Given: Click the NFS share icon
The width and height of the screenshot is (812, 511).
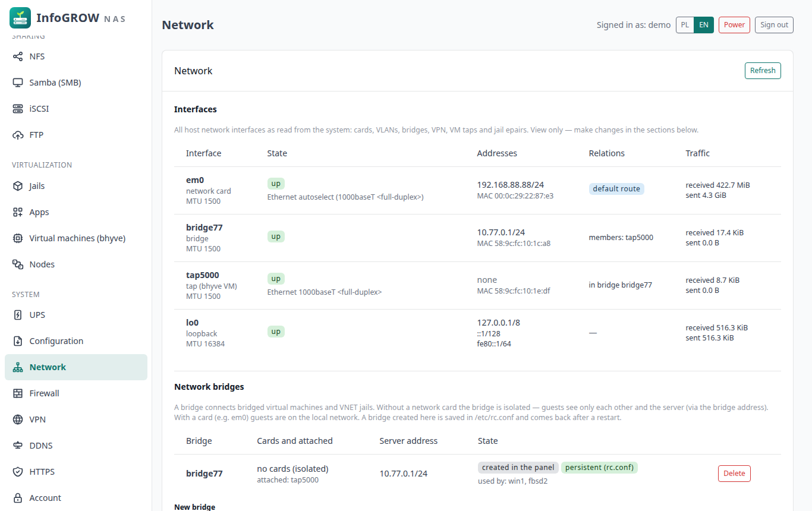Looking at the screenshot, I should coord(18,56).
